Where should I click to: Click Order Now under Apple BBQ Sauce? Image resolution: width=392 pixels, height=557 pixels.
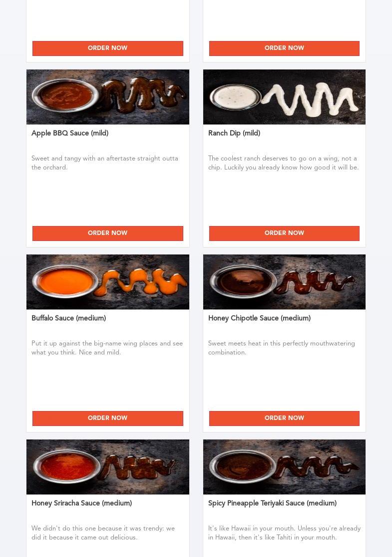pyautogui.click(x=107, y=233)
